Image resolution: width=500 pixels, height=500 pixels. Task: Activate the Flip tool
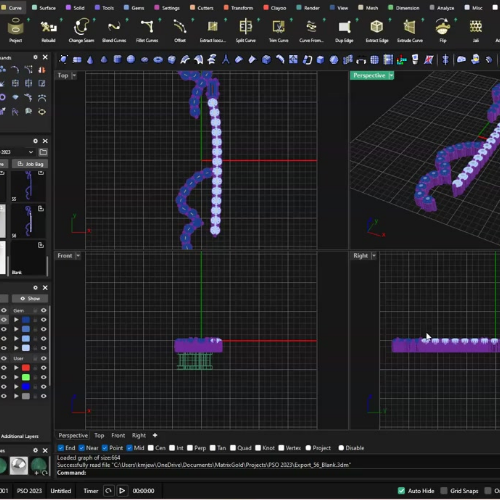[443, 30]
